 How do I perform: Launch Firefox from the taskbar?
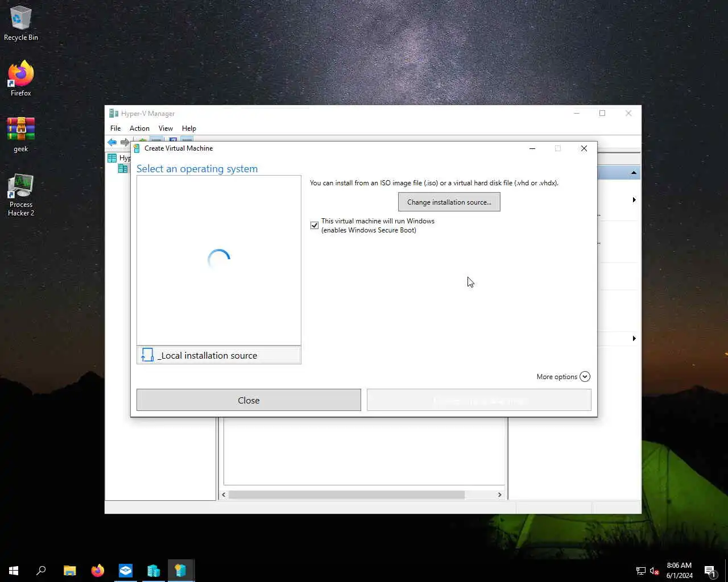[98, 570]
